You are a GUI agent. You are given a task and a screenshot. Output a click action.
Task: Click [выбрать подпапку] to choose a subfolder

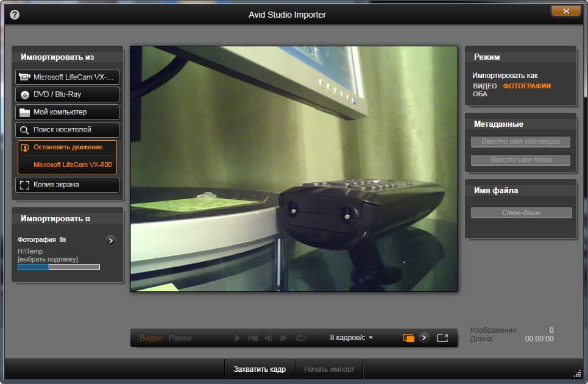point(48,259)
